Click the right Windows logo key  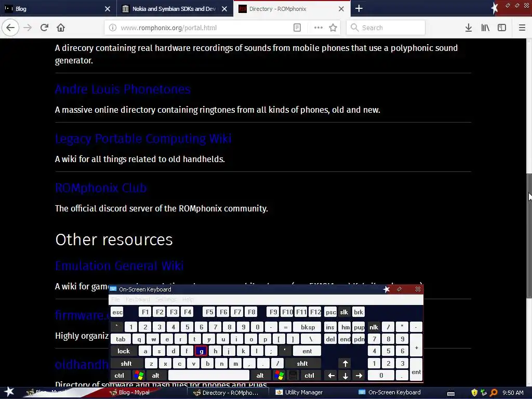279,376
